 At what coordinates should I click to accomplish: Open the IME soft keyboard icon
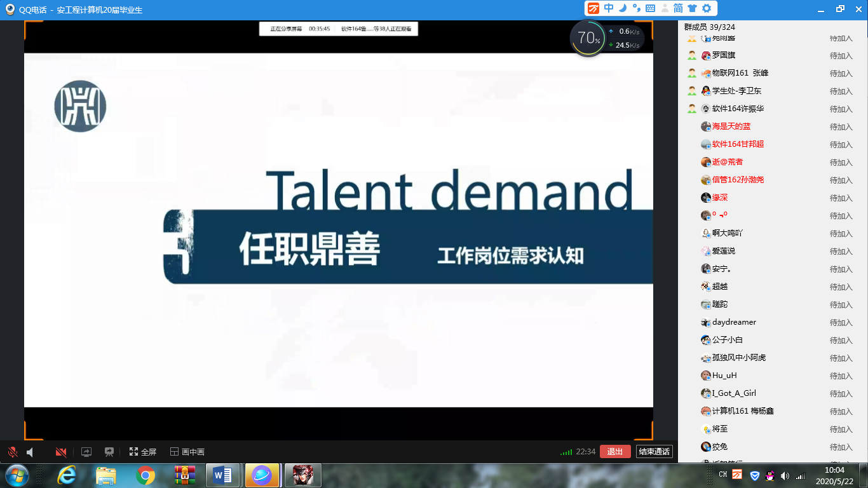coord(650,8)
